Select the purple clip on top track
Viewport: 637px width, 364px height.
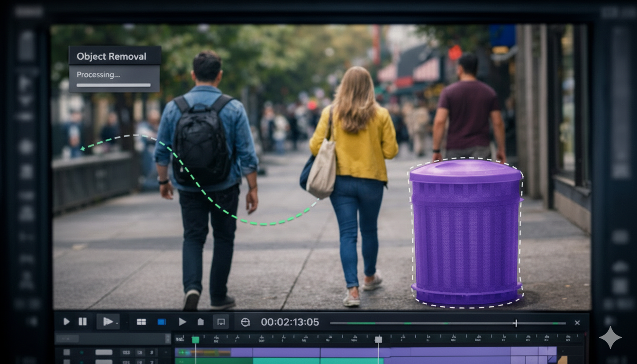[x=284, y=352]
